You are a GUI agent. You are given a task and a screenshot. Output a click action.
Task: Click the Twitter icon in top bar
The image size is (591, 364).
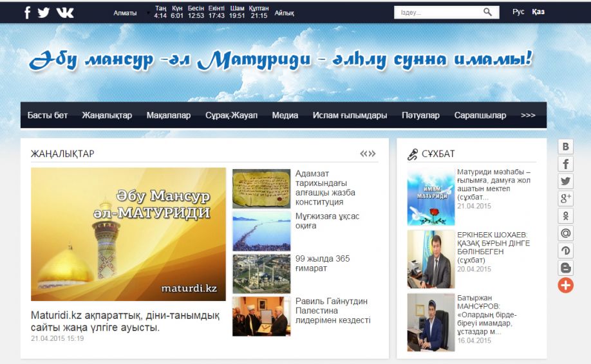click(44, 12)
